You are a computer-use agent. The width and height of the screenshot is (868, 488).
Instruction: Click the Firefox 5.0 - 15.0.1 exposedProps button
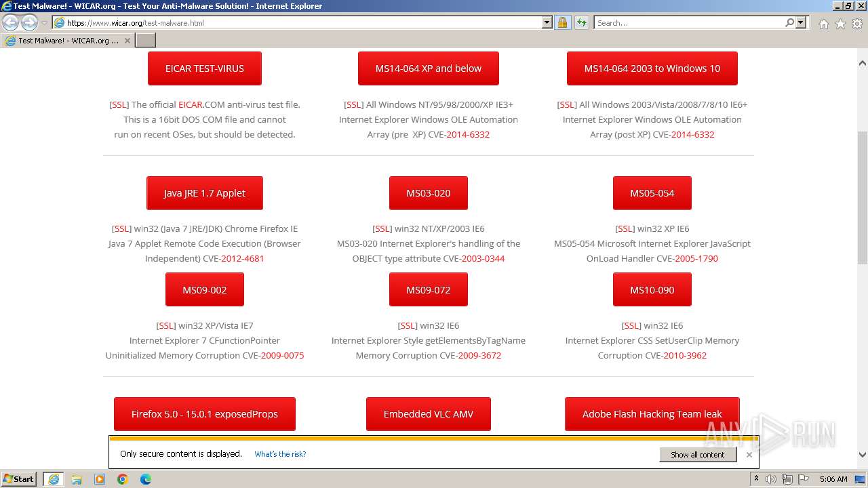coord(204,414)
